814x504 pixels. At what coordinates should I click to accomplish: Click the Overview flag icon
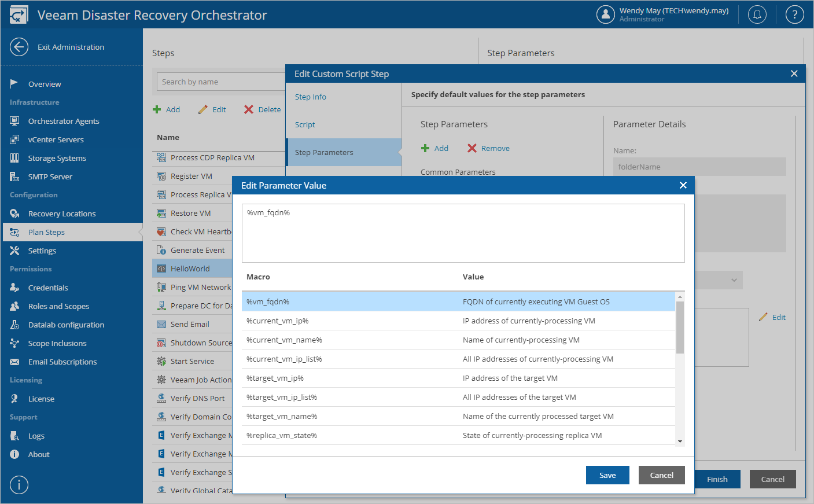14,84
